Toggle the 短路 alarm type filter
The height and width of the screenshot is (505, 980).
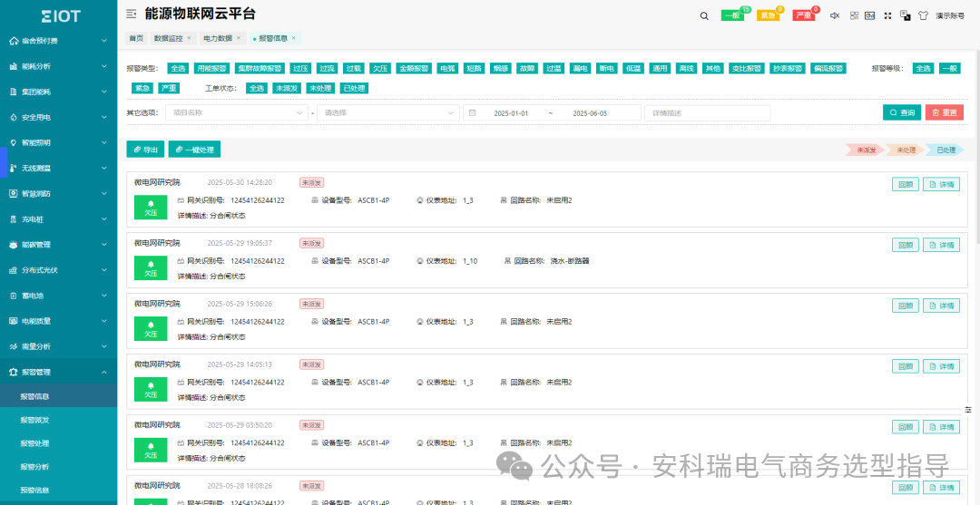tap(473, 69)
